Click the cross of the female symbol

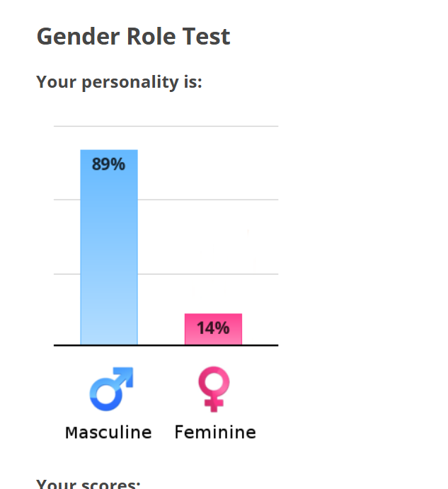(214, 404)
